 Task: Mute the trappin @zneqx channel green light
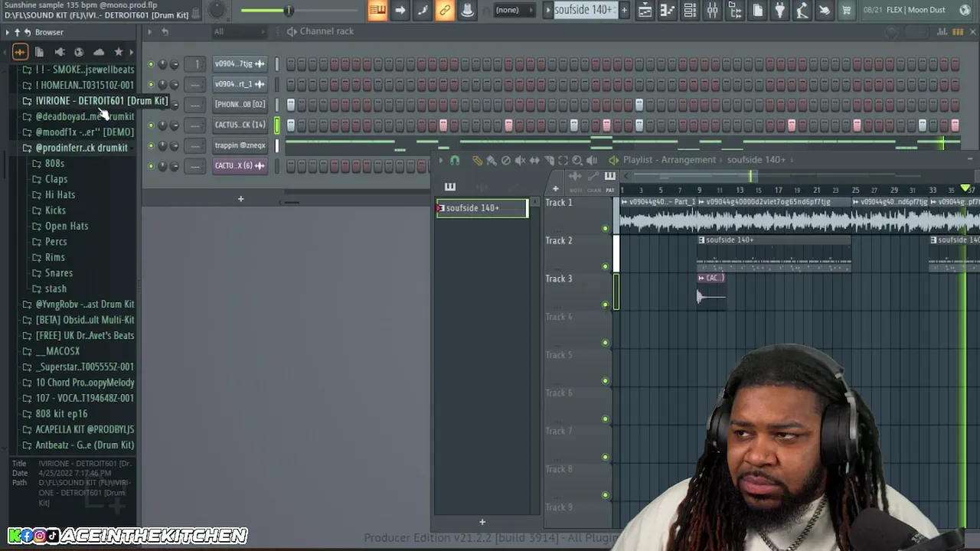151,145
